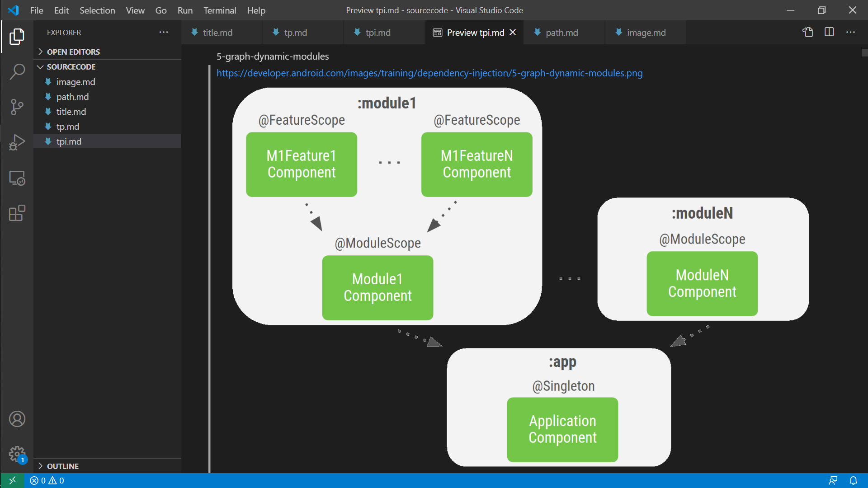Expand the Outline section
The height and width of the screenshot is (488, 868).
coord(62,466)
